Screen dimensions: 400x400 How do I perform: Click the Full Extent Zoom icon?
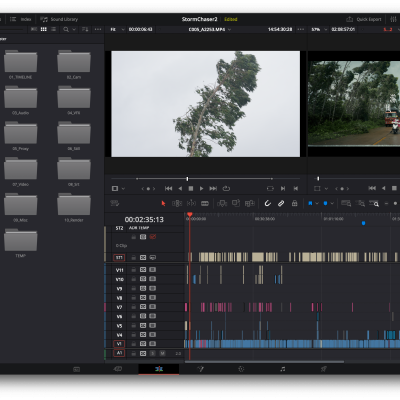point(346,203)
